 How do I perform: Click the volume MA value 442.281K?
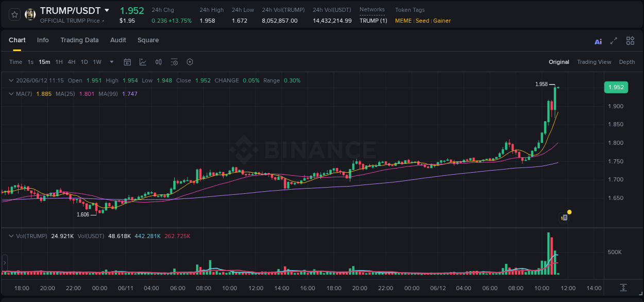click(x=147, y=236)
